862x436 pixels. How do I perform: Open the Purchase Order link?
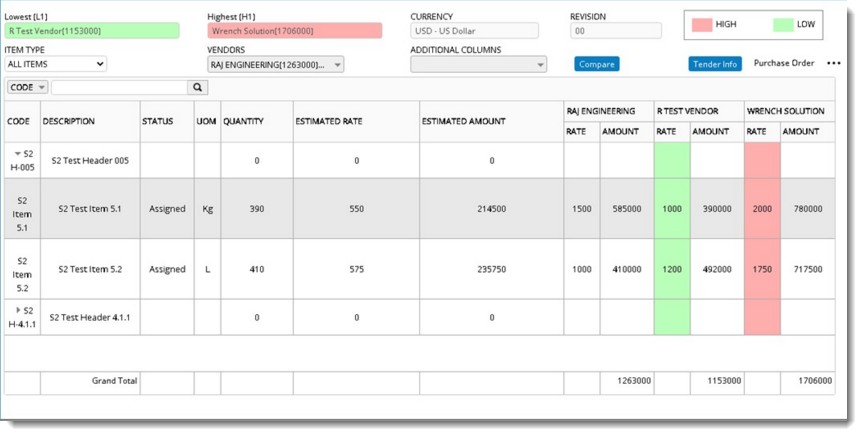[x=784, y=64]
